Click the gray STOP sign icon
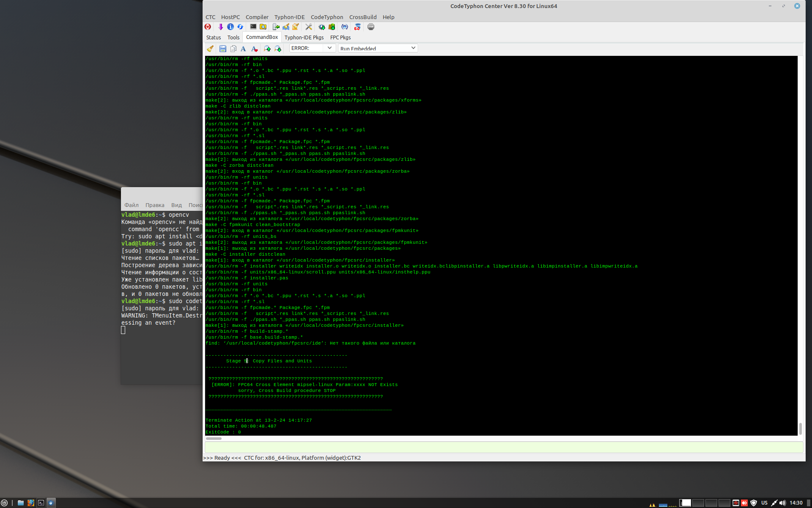 371,27
